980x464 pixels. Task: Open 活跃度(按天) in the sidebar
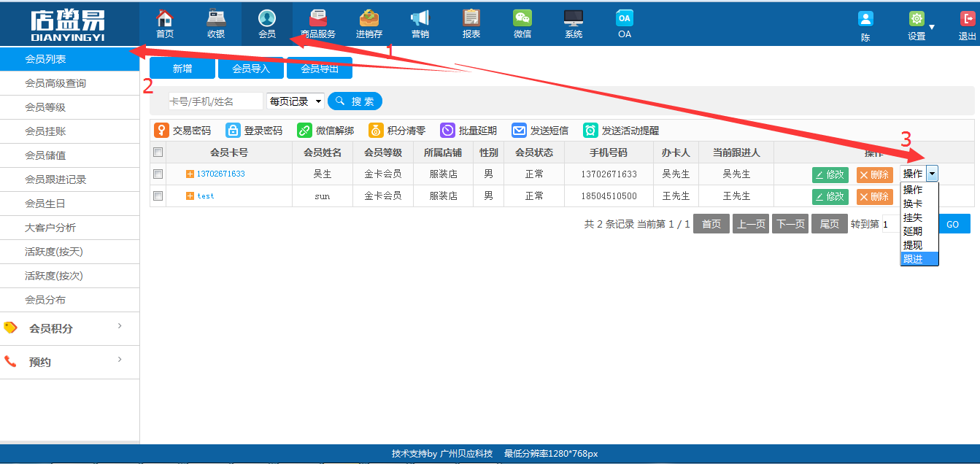pos(69,252)
